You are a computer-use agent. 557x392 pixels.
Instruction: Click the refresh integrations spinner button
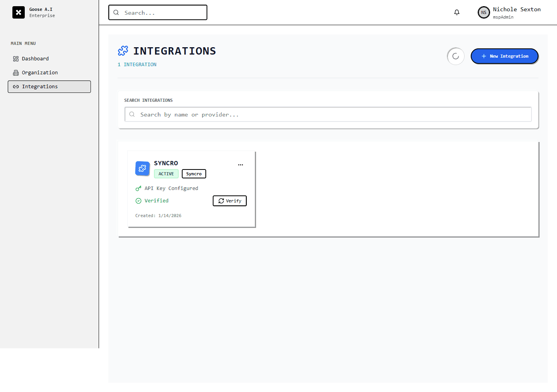tap(456, 56)
